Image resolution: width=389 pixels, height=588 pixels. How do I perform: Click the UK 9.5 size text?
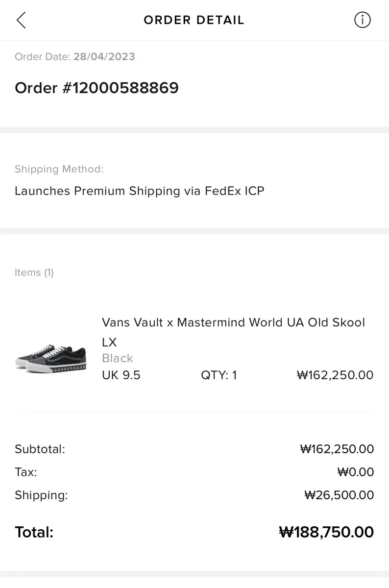pyautogui.click(x=121, y=375)
